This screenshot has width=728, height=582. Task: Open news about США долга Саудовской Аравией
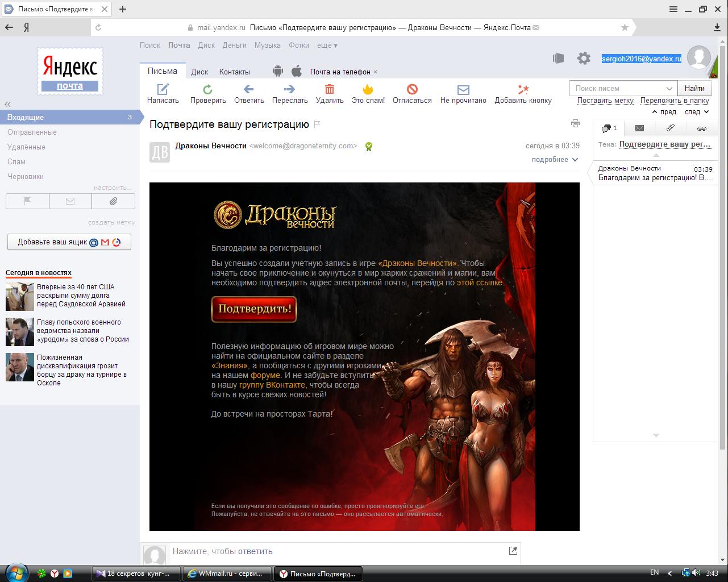pyautogui.click(x=81, y=296)
